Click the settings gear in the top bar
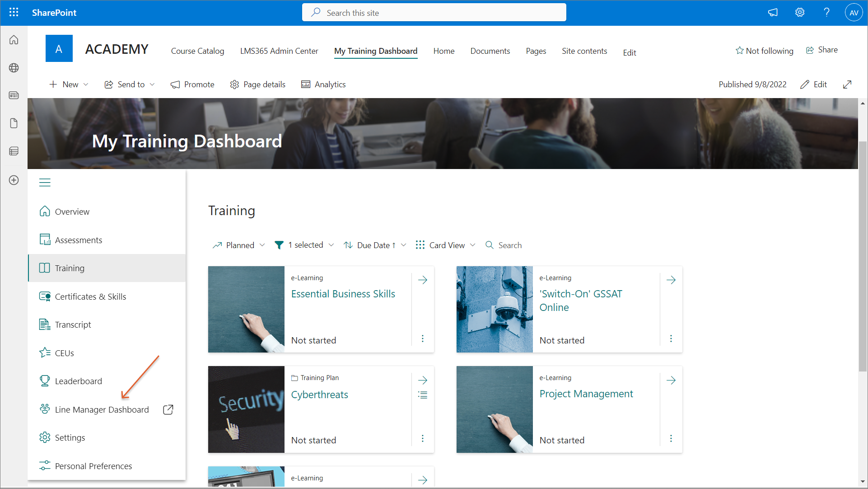The width and height of the screenshot is (868, 489). 799,12
